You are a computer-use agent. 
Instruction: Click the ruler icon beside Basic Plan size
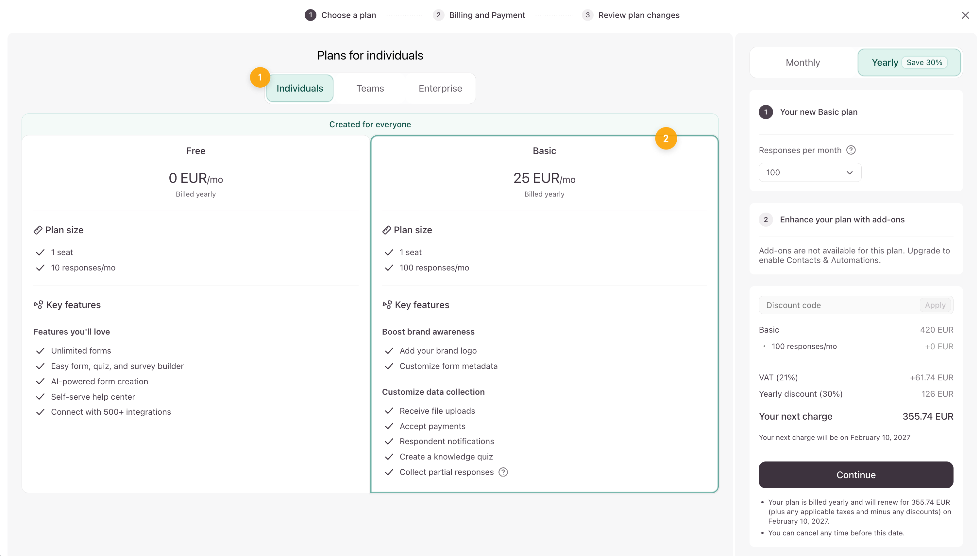[387, 230]
